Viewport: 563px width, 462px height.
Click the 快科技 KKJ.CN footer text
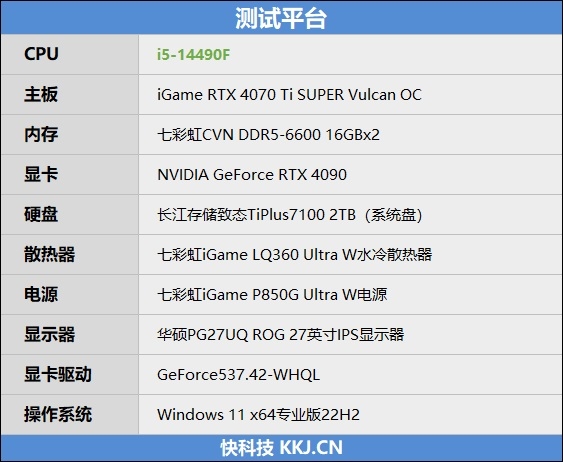pos(282,448)
